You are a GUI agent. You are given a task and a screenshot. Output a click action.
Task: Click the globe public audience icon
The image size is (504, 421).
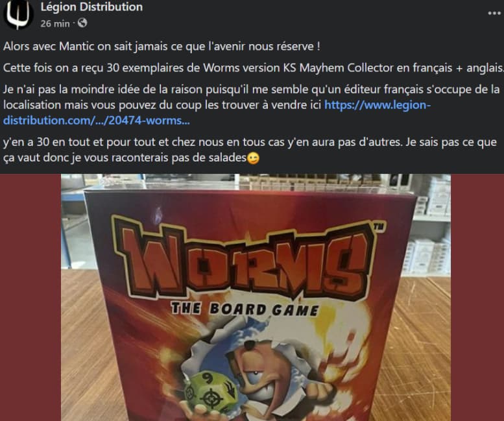[82, 23]
